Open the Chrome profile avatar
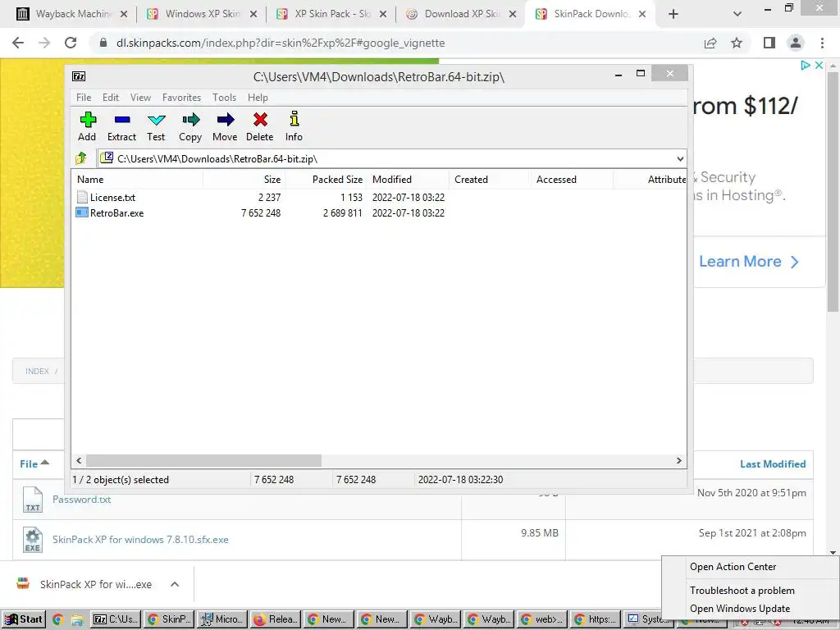Viewport: 840px width, 630px height. (x=796, y=43)
